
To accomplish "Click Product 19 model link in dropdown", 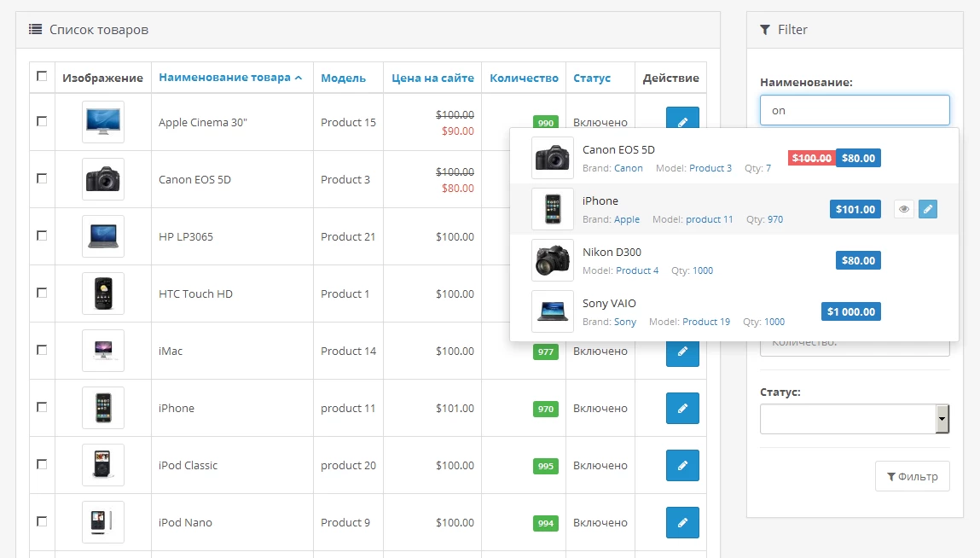I will pyautogui.click(x=706, y=323).
